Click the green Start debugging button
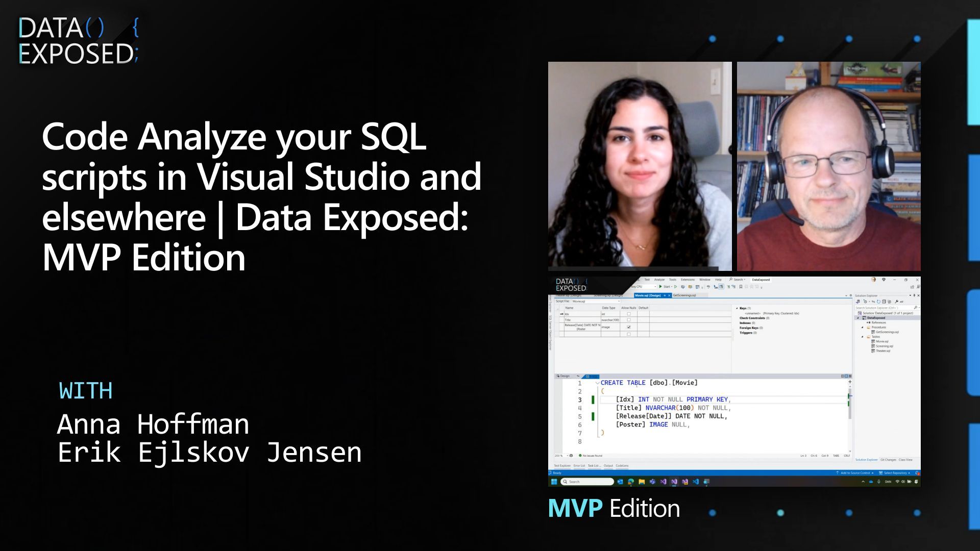Image resolution: width=980 pixels, height=551 pixels. 660,287
